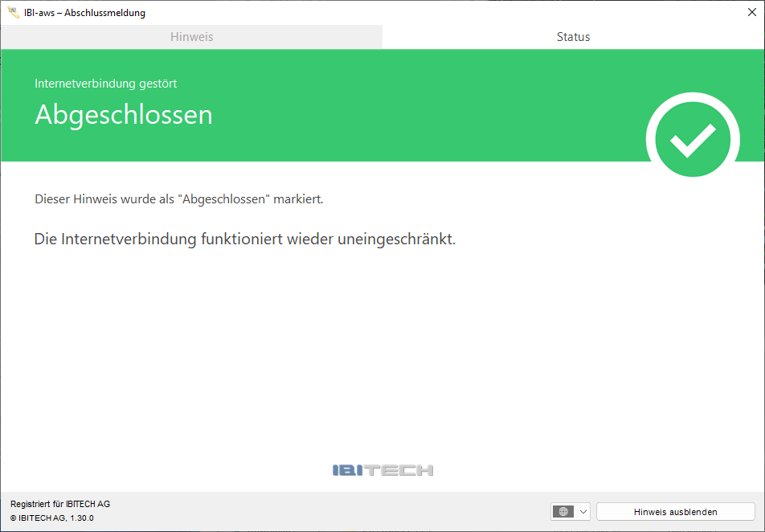This screenshot has width=765, height=532.
Task: Click the Internetverbindung gestört subtitle
Action: 104,83
